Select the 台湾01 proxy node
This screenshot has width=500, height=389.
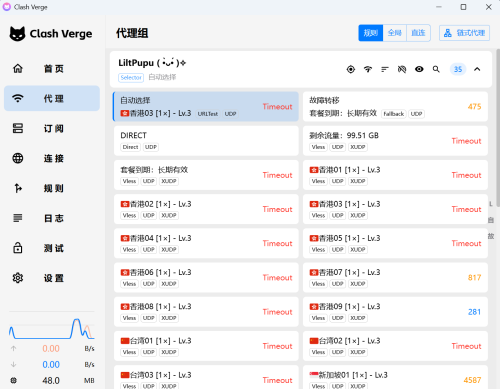pos(206,346)
